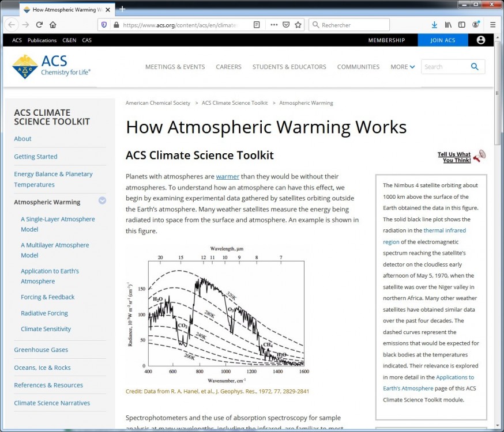This screenshot has height=432, width=504.
Task: Open the Firefox hamburger menu
Action: tap(492, 25)
